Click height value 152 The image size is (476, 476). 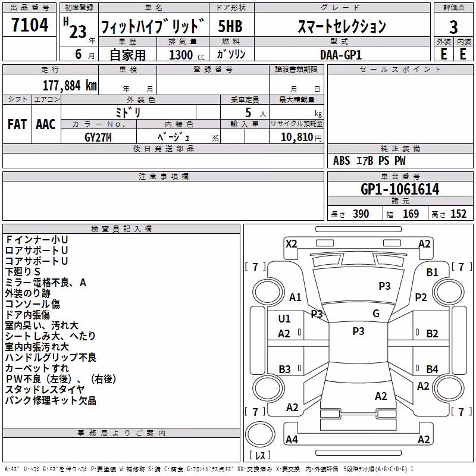tap(458, 214)
